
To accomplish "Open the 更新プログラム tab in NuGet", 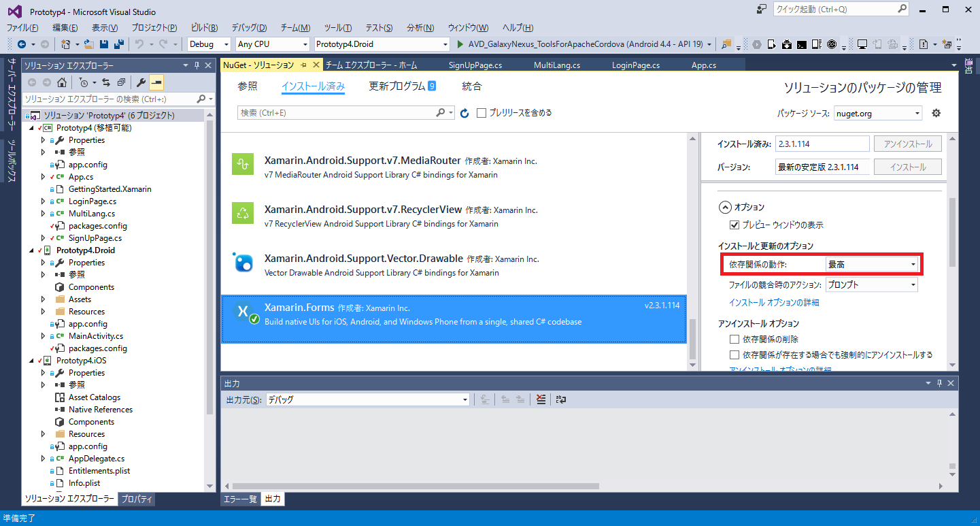I will (x=402, y=86).
